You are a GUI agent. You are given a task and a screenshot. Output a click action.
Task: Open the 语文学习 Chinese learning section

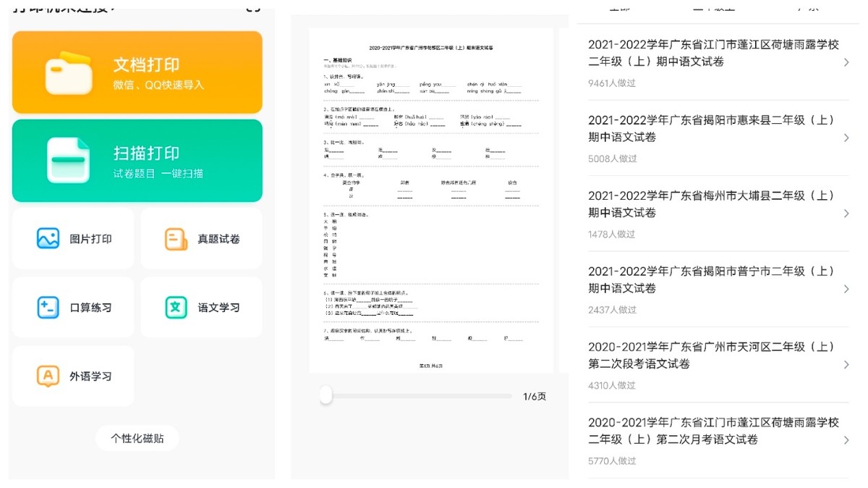click(201, 306)
